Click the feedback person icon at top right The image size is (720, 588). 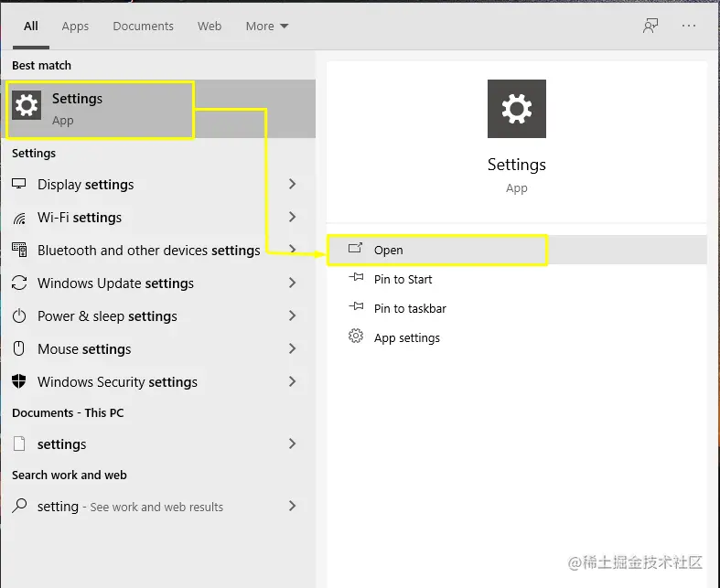[650, 26]
